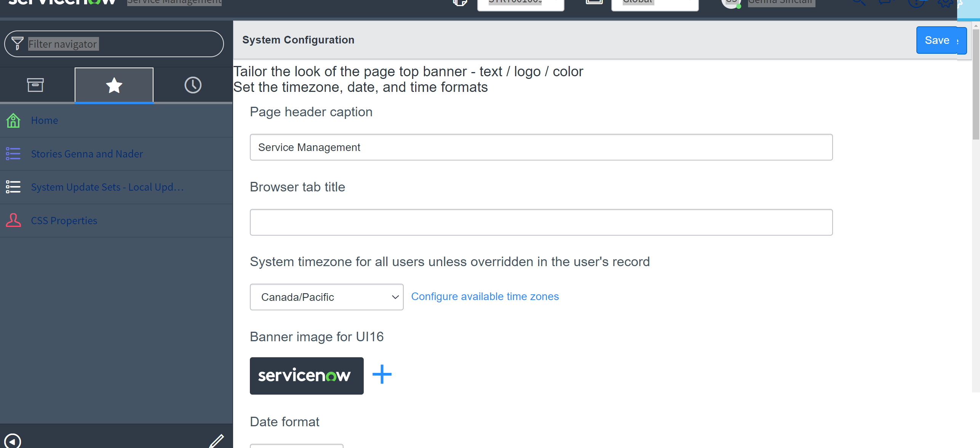Open the All Applications archive tab
980x448 pixels.
35,85
